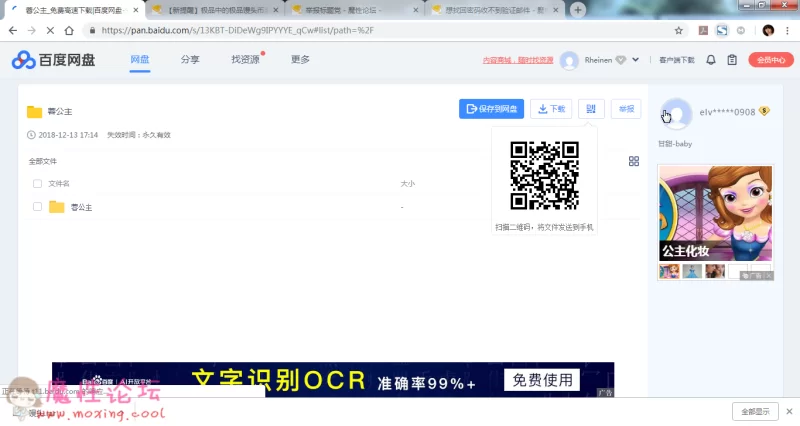Click the 下载 download button
The width and height of the screenshot is (800, 426).
point(551,109)
